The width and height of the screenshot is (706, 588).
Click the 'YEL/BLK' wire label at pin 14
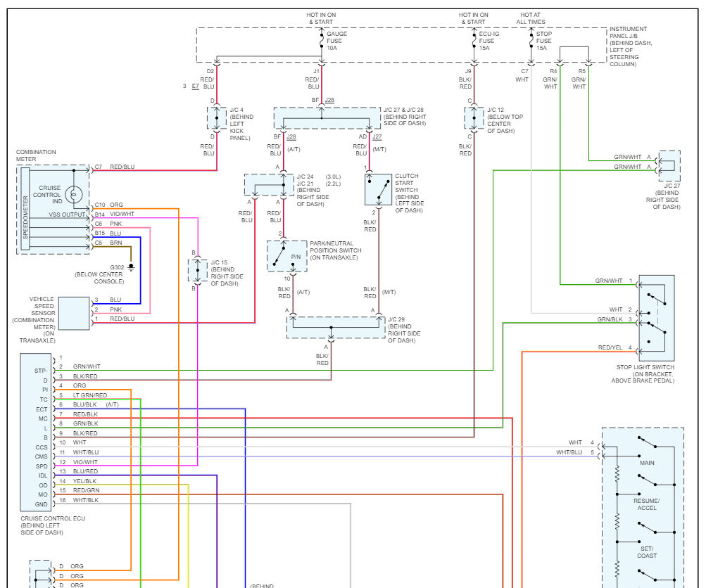click(x=85, y=481)
